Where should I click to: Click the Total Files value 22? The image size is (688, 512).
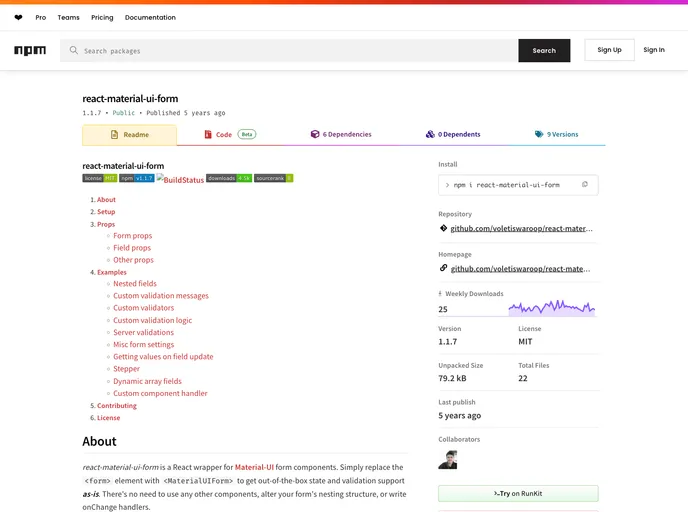(x=523, y=378)
